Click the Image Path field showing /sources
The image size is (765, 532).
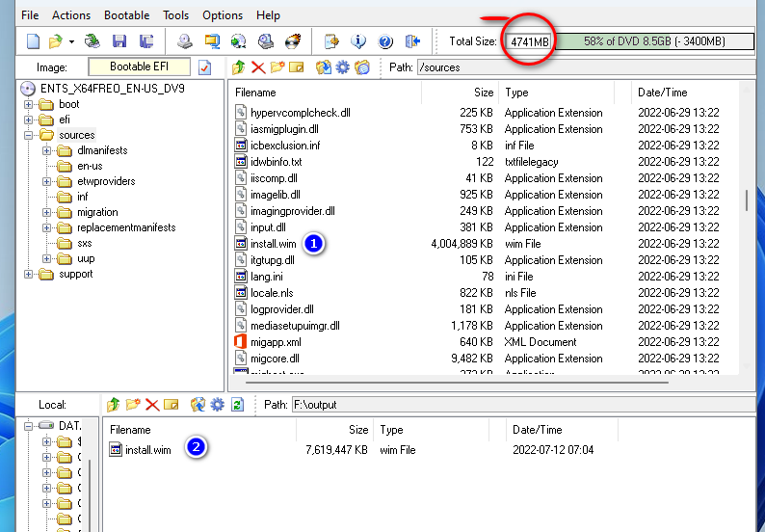point(586,67)
